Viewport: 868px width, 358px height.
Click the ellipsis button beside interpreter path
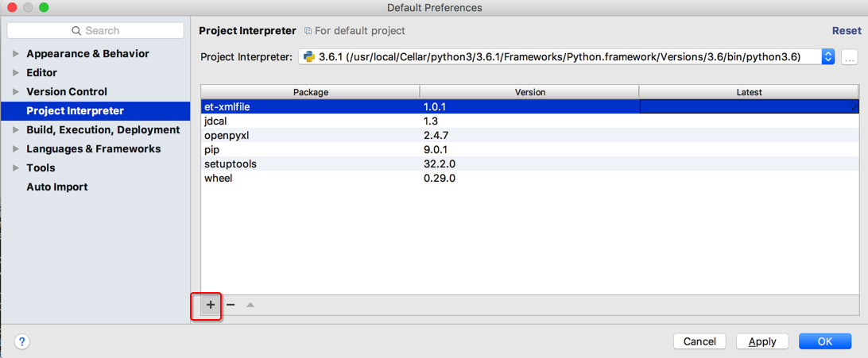click(x=849, y=57)
